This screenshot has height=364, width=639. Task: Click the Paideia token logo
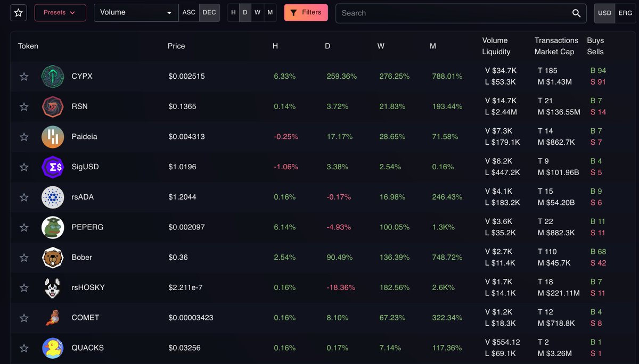(53, 137)
